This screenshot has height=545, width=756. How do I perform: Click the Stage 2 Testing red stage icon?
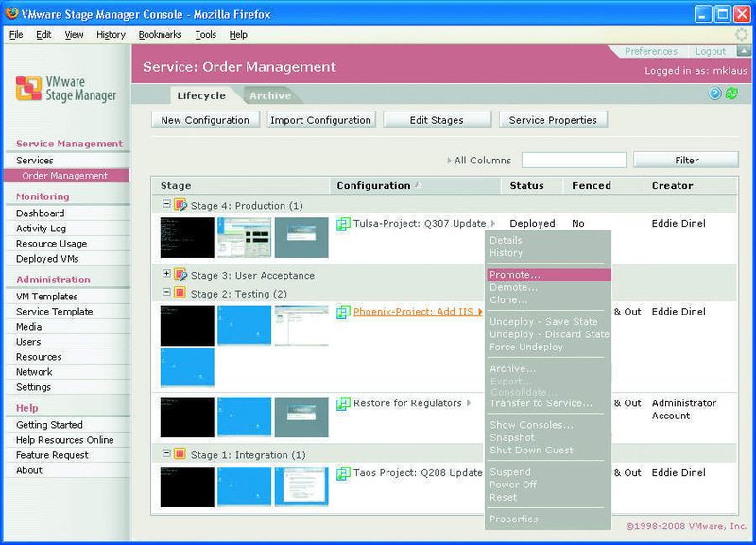tap(180, 293)
